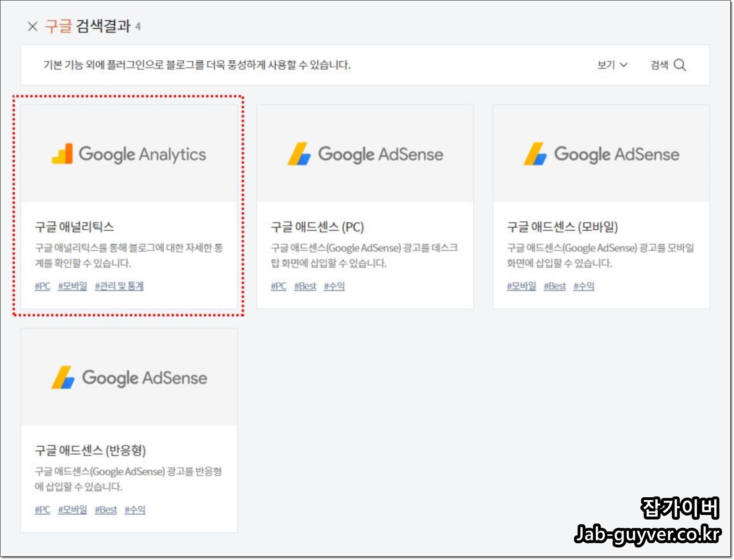Click the #수익 tag under 구글 애드센스 (모바일)
The height and width of the screenshot is (560, 734).
click(584, 286)
